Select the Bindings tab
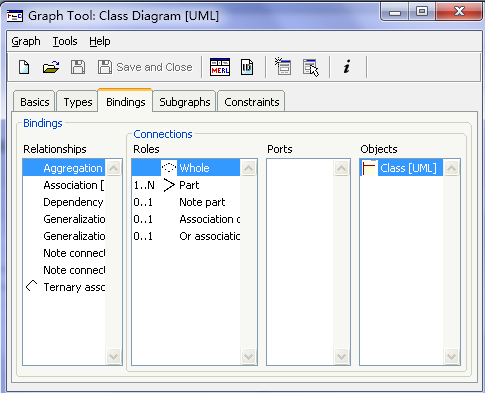This screenshot has width=485, height=393. 126,101
